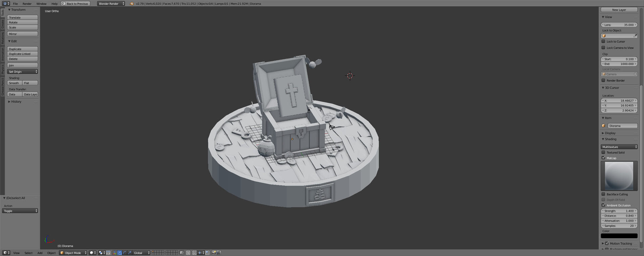
Task: Toggle the Depth Of Field checkbox
Action: [x=603, y=200]
